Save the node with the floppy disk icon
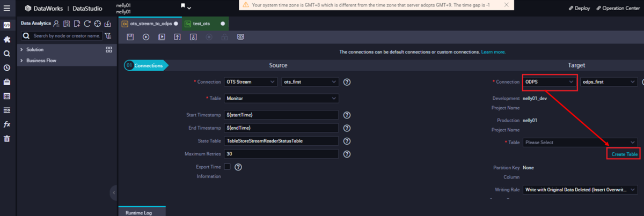The width and height of the screenshot is (644, 216). click(x=130, y=37)
